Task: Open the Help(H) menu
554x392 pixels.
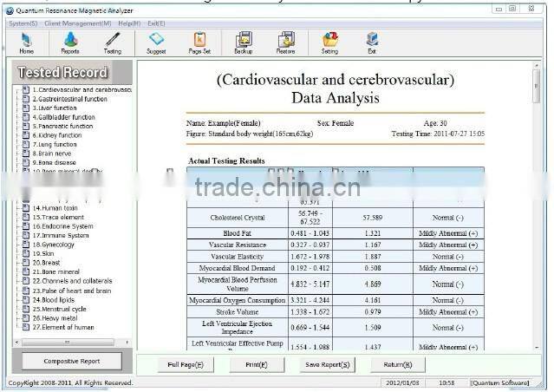Action: [x=128, y=23]
